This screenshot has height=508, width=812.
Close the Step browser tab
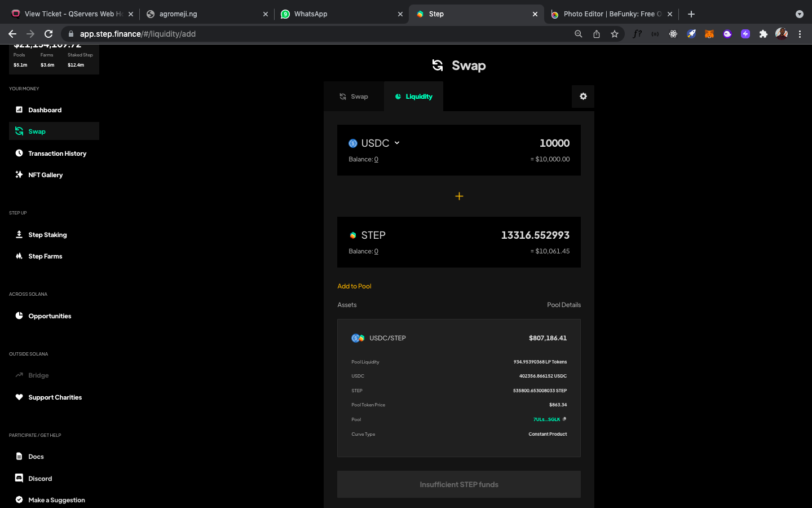coord(535,14)
